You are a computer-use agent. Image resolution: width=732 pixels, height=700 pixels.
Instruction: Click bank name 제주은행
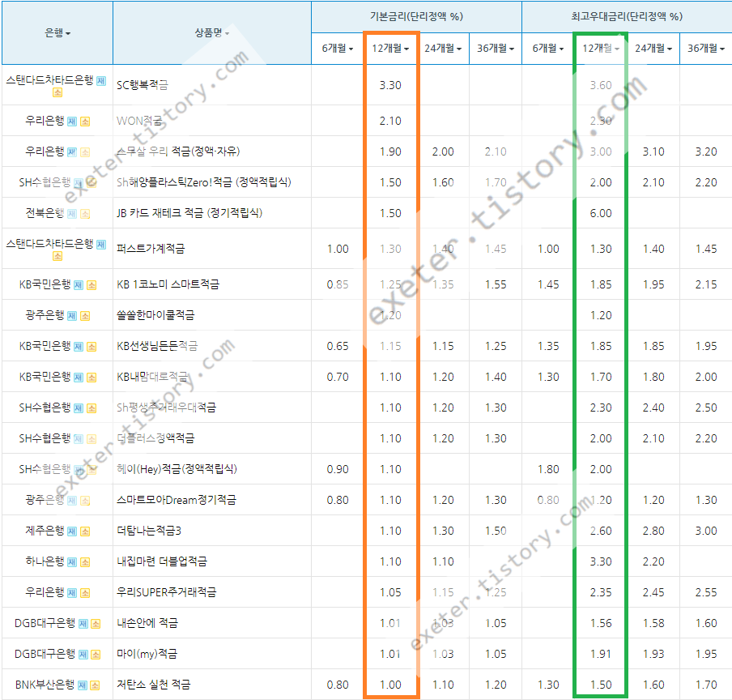pos(45,531)
